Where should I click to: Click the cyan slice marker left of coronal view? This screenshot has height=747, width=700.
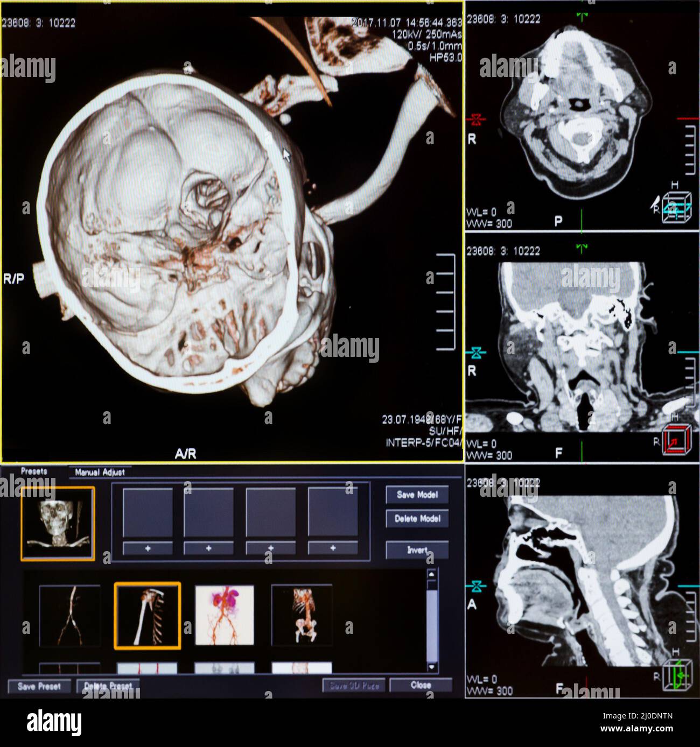click(x=475, y=353)
